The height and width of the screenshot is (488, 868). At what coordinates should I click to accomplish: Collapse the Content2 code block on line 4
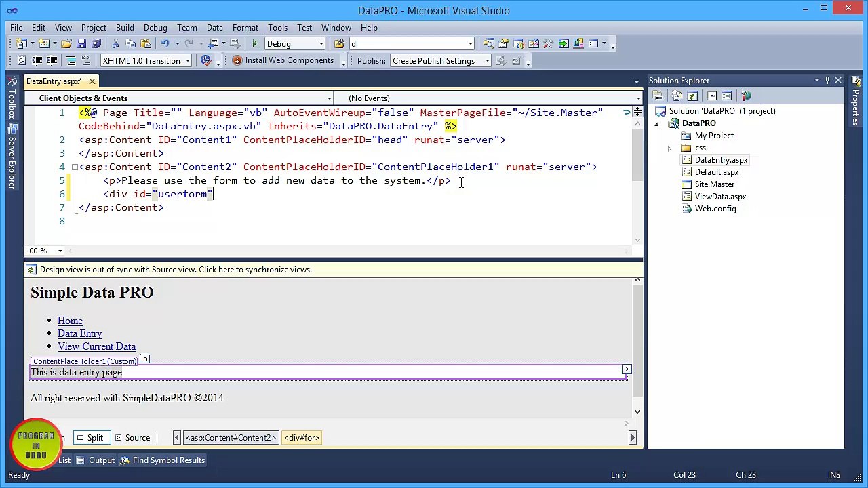coord(75,167)
